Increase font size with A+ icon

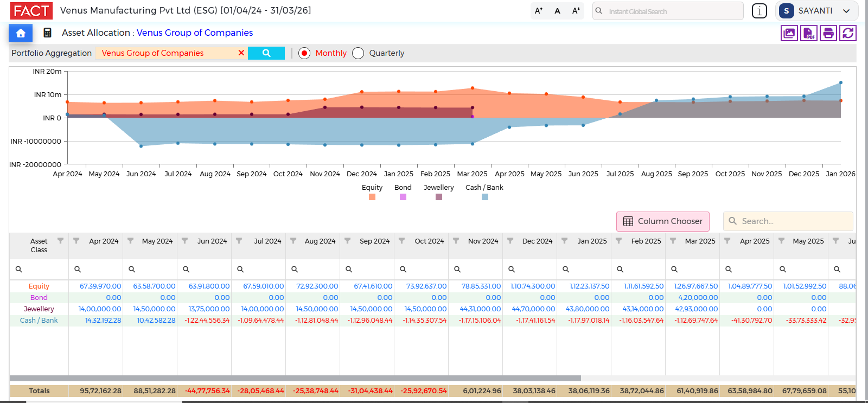[x=539, y=11]
